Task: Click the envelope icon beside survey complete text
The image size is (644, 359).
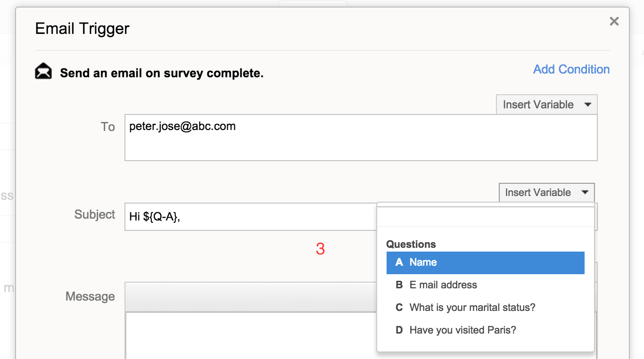Action: [43, 71]
